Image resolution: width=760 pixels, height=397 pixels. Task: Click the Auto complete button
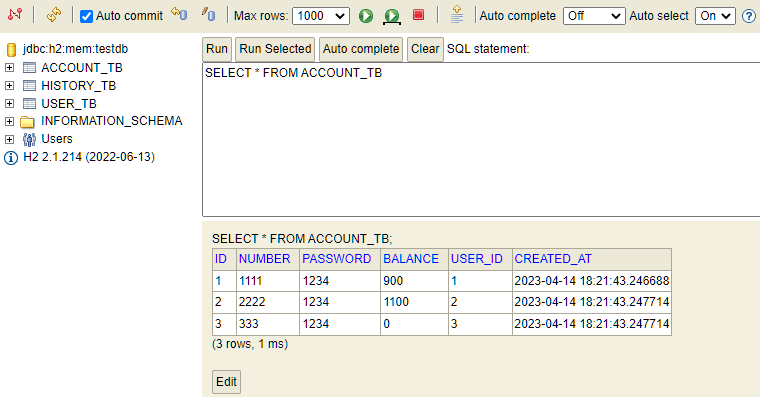coord(361,49)
